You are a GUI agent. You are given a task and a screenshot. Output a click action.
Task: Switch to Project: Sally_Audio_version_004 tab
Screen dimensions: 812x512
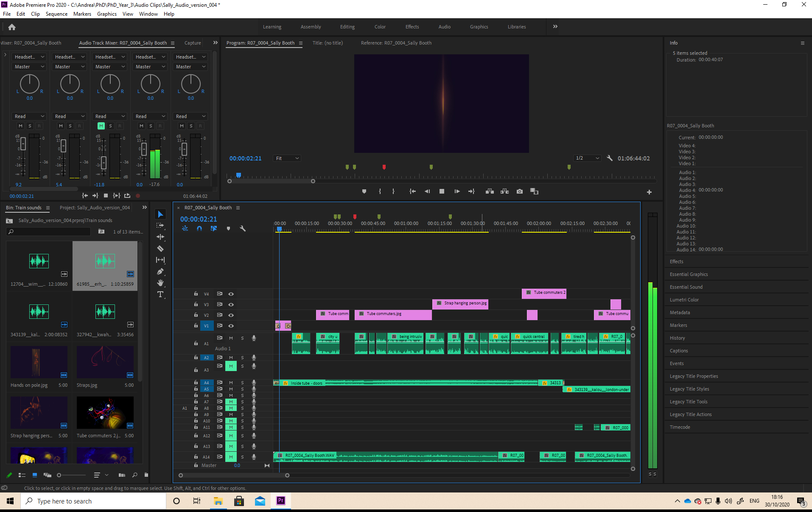(x=95, y=208)
